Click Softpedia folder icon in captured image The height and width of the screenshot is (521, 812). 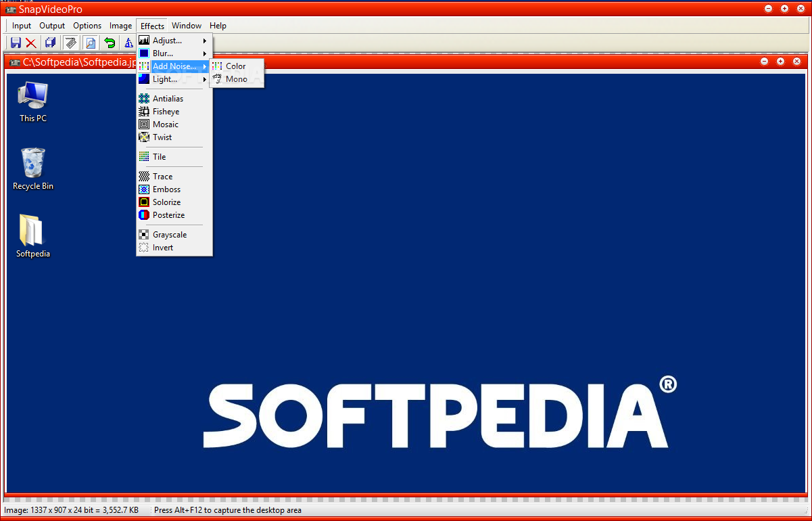33,237
